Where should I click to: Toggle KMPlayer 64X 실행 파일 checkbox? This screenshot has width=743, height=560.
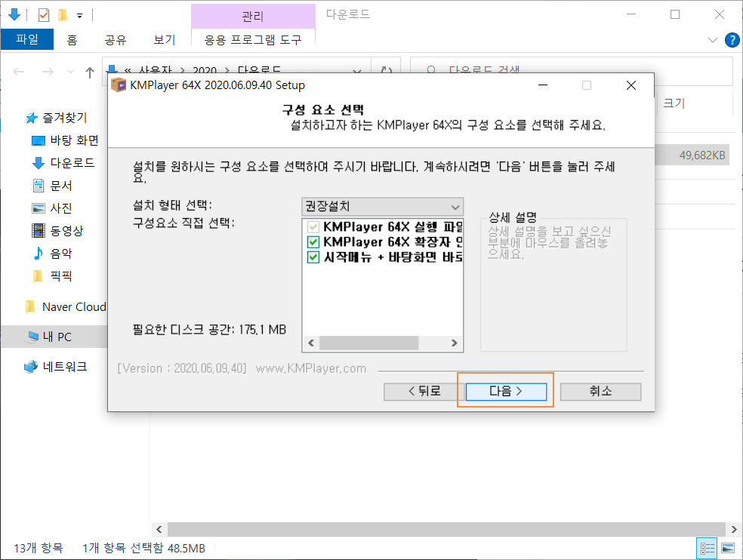313,227
